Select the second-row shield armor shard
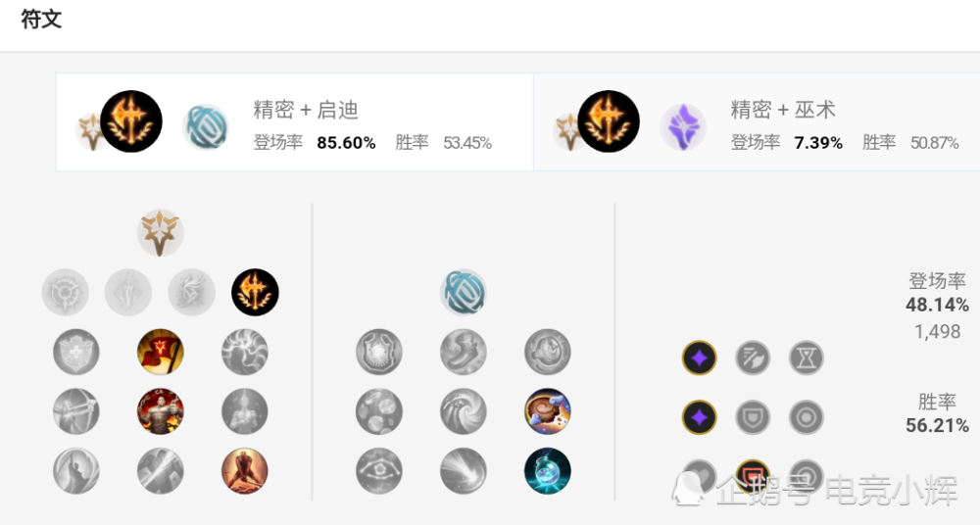Screen dimensions: 980x525 pos(753,417)
